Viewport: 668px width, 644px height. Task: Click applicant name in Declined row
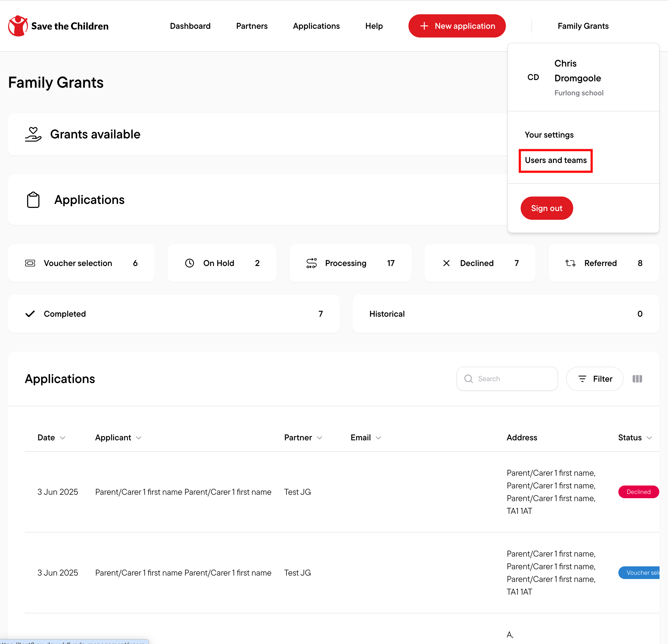coord(183,492)
